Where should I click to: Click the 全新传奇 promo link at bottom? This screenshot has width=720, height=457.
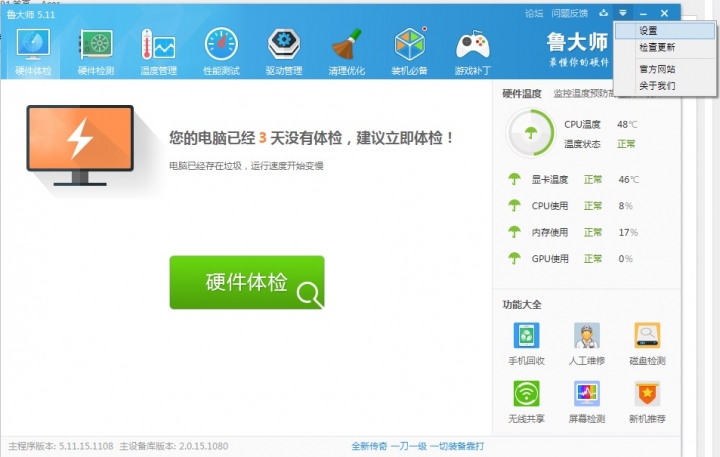click(x=417, y=446)
